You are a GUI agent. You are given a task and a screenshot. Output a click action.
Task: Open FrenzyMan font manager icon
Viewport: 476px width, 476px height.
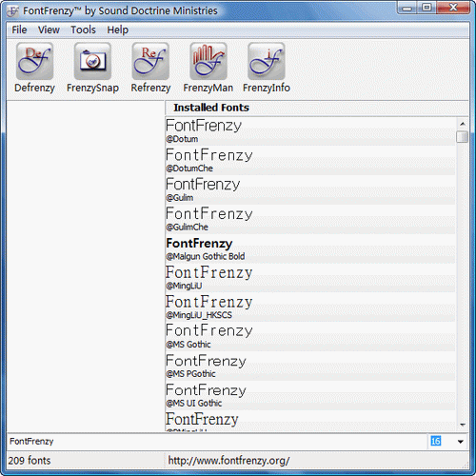208,61
